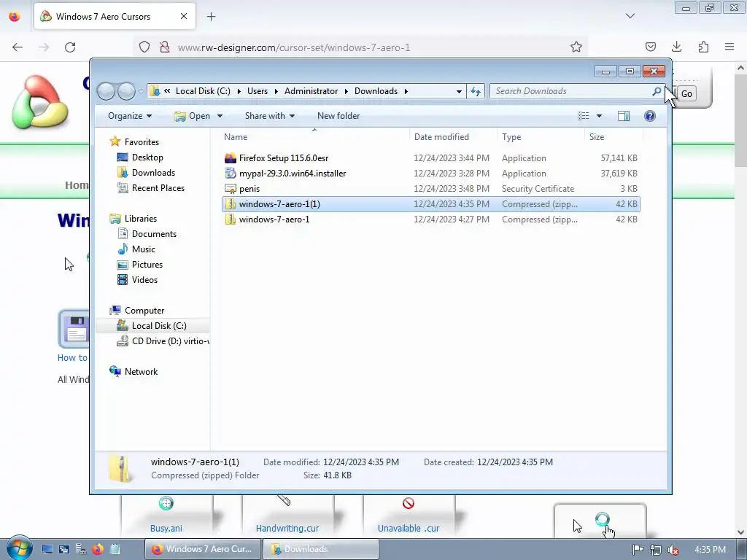Create a New folder
The width and height of the screenshot is (747, 560).
338,116
